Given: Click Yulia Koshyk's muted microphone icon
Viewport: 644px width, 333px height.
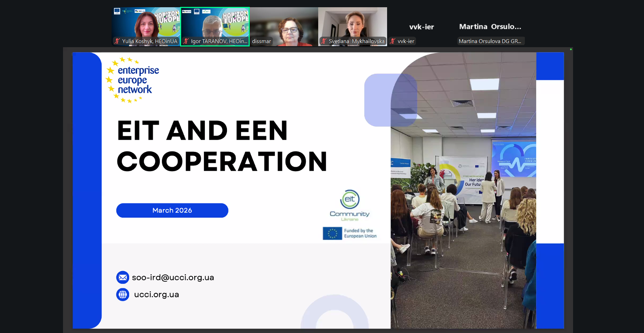Looking at the screenshot, I should (117, 41).
